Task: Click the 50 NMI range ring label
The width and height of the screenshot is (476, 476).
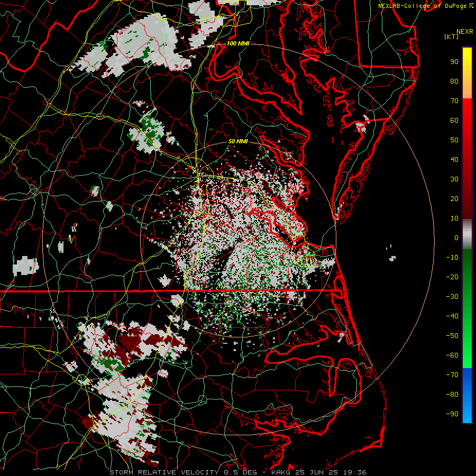Action: pyautogui.click(x=238, y=141)
